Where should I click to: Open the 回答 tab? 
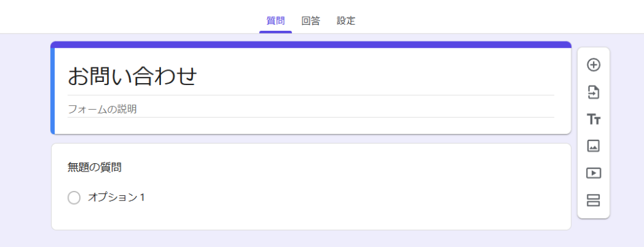(x=311, y=21)
